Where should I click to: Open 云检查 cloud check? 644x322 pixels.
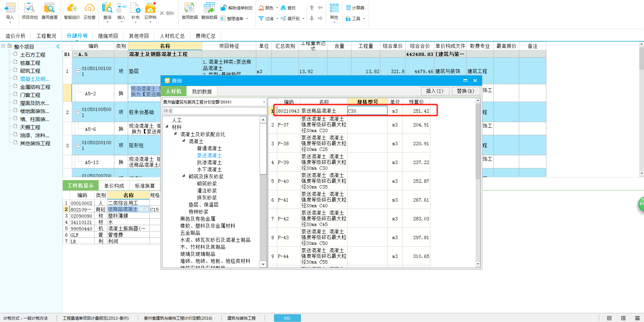click(90, 11)
